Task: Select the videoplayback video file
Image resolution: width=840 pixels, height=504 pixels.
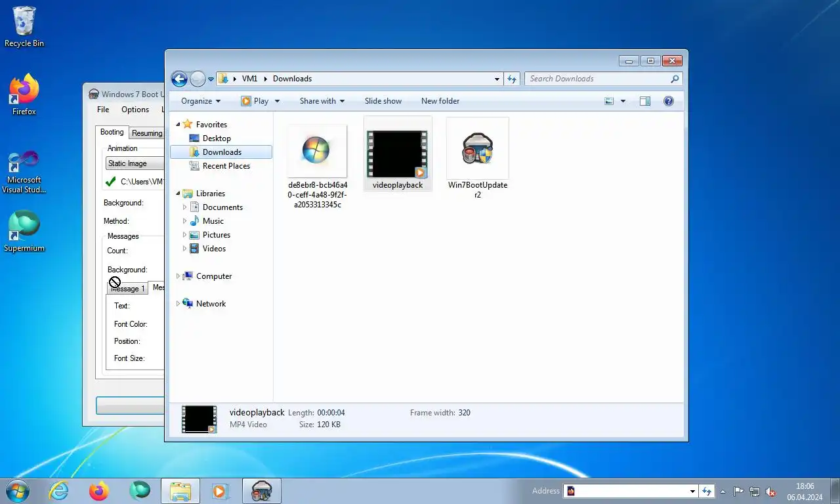Action: (x=398, y=155)
